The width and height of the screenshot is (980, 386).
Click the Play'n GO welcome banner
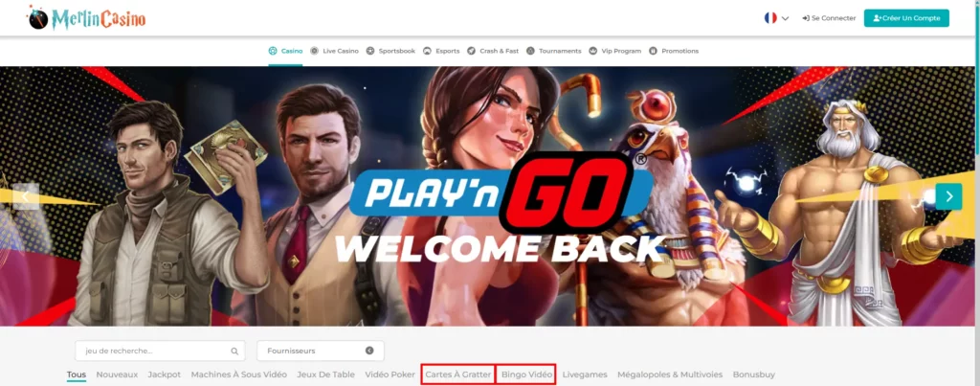coord(487,195)
